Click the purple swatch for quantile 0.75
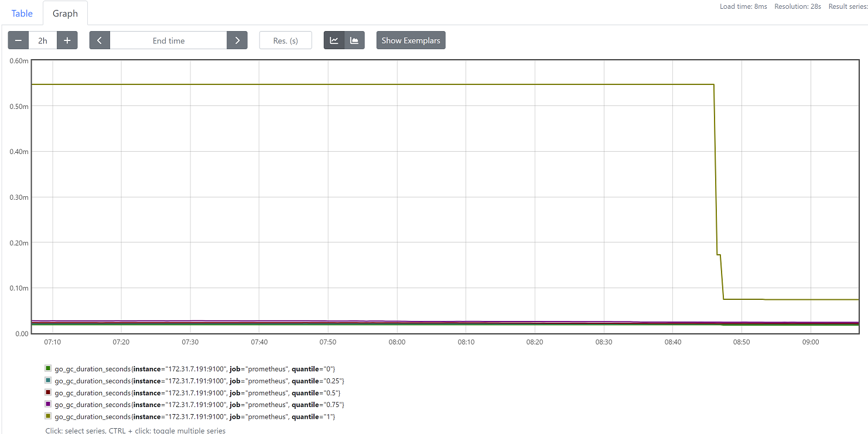 pyautogui.click(x=49, y=404)
